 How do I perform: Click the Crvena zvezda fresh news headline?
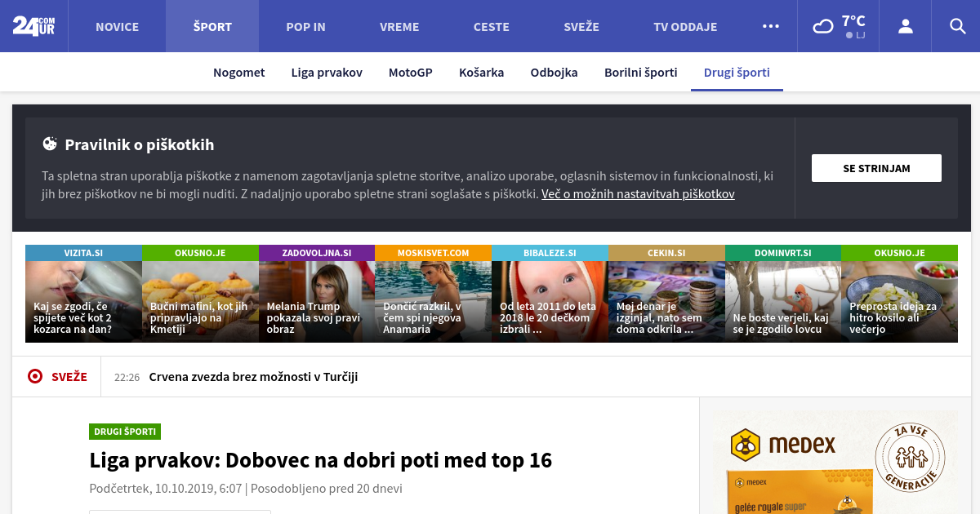tap(253, 377)
